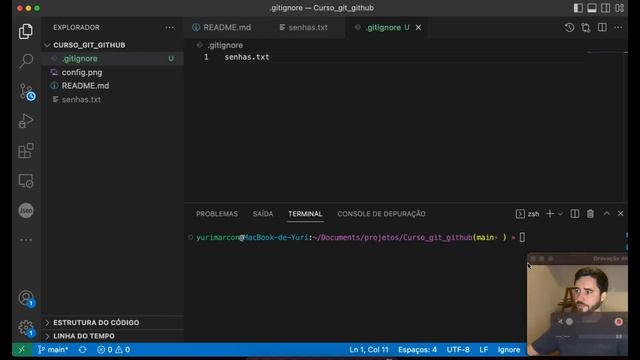Toggle bottom panel layout icon in title bar
Image resolution: width=640 pixels, height=360 pixels.
(x=592, y=8)
